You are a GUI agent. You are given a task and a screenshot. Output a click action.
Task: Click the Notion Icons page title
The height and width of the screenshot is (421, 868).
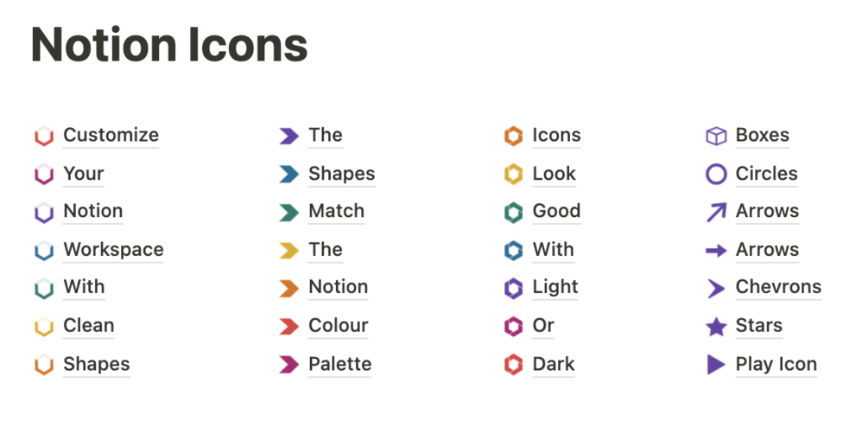click(169, 45)
